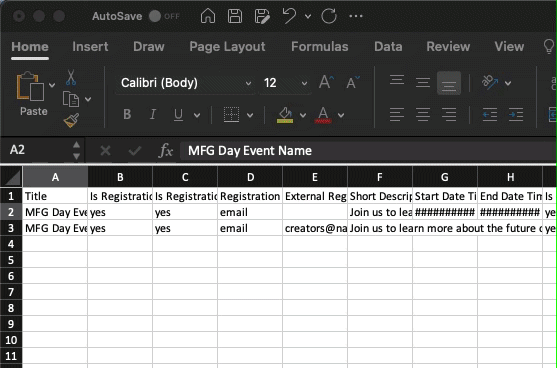The width and height of the screenshot is (557, 368).
Task: Decrease indent
Action: (490, 115)
